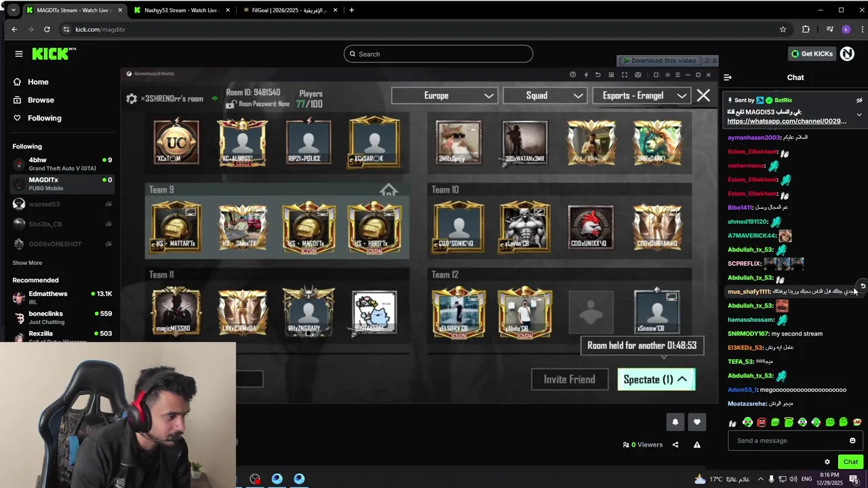Open the emoji picker in chat box
The width and height of the screenshot is (868, 488).
pos(852,441)
